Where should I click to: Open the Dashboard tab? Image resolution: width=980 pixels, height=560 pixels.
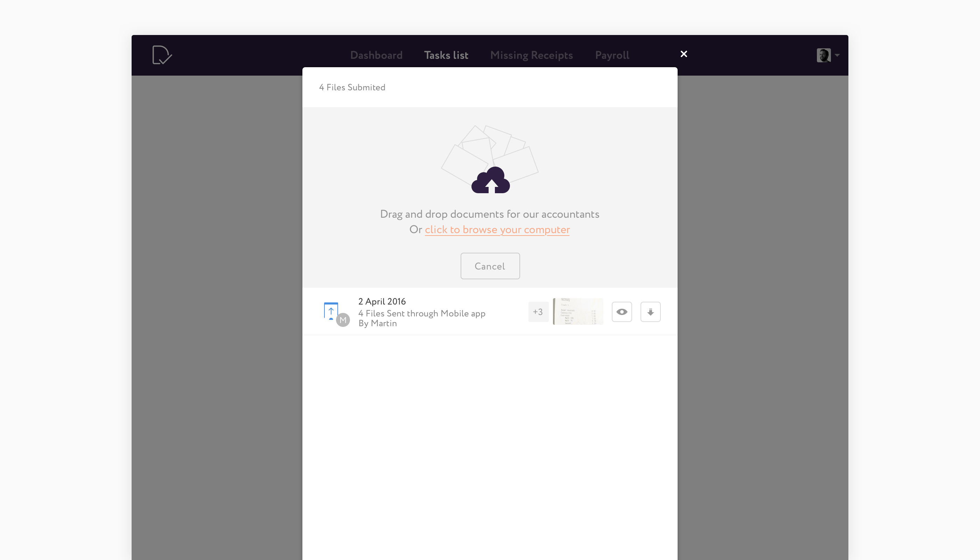click(x=376, y=55)
